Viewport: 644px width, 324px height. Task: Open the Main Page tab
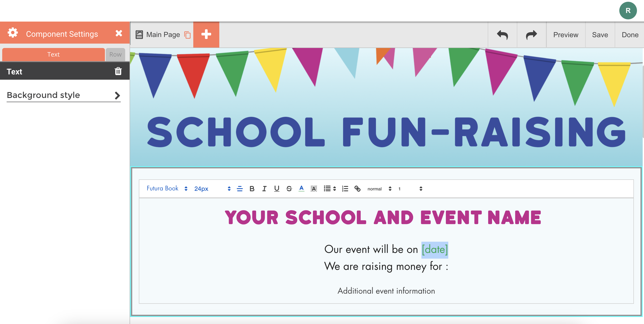click(163, 35)
